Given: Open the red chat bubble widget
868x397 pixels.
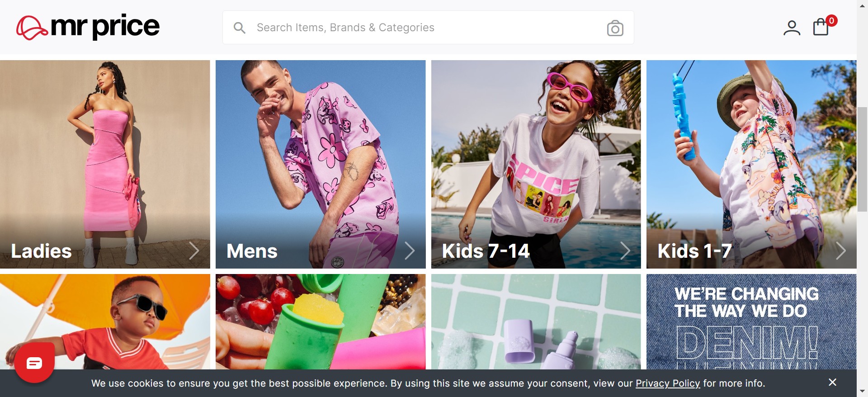Looking at the screenshot, I should pos(34,363).
